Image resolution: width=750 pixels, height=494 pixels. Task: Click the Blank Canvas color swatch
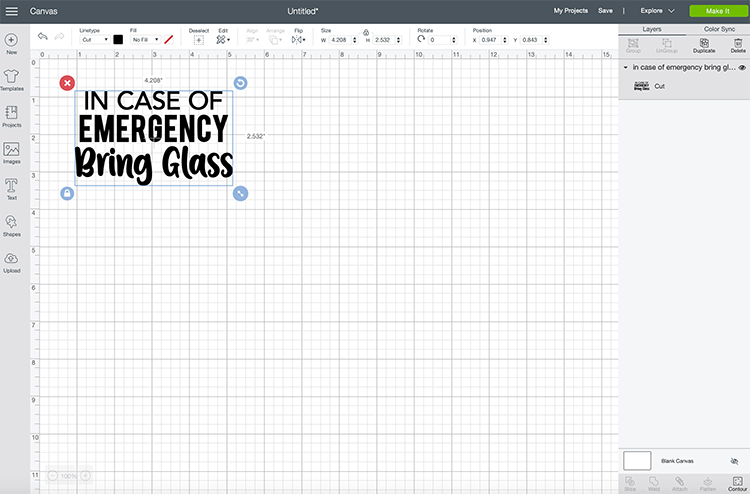pyautogui.click(x=637, y=461)
